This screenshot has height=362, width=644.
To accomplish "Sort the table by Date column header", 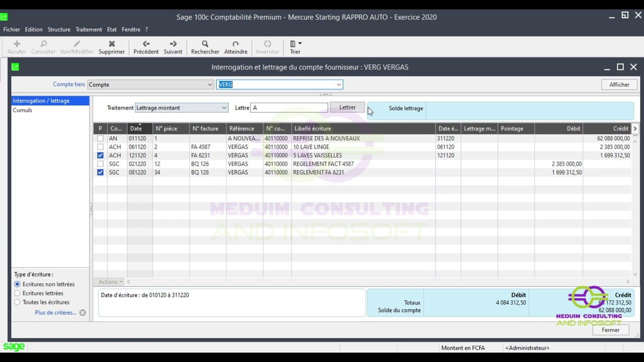I will pyautogui.click(x=140, y=129).
